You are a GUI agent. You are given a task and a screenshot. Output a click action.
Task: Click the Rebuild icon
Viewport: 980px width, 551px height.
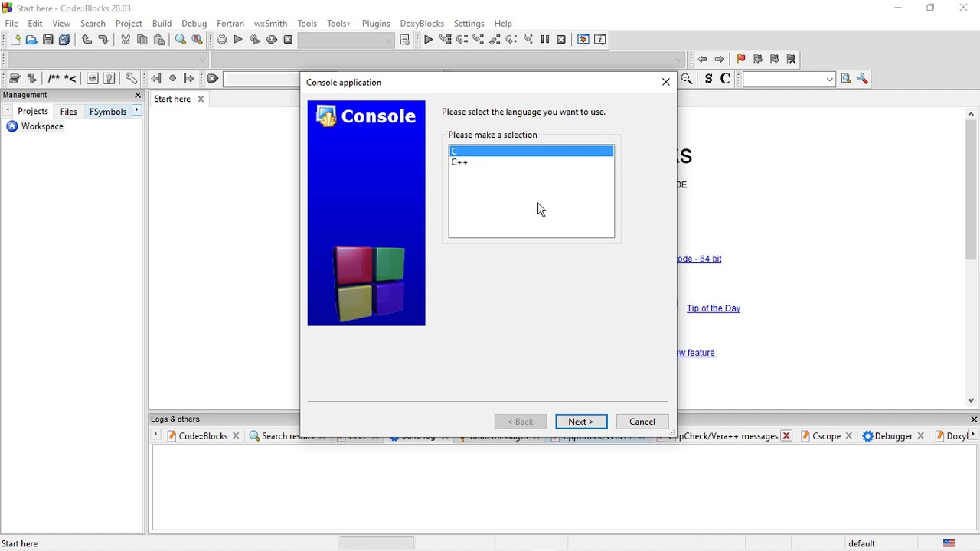click(272, 40)
